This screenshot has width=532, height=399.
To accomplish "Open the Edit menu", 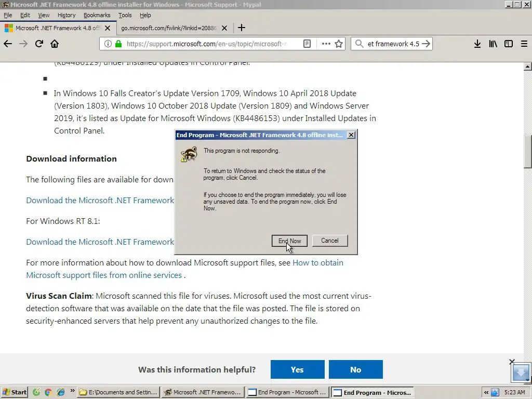I will [x=25, y=15].
